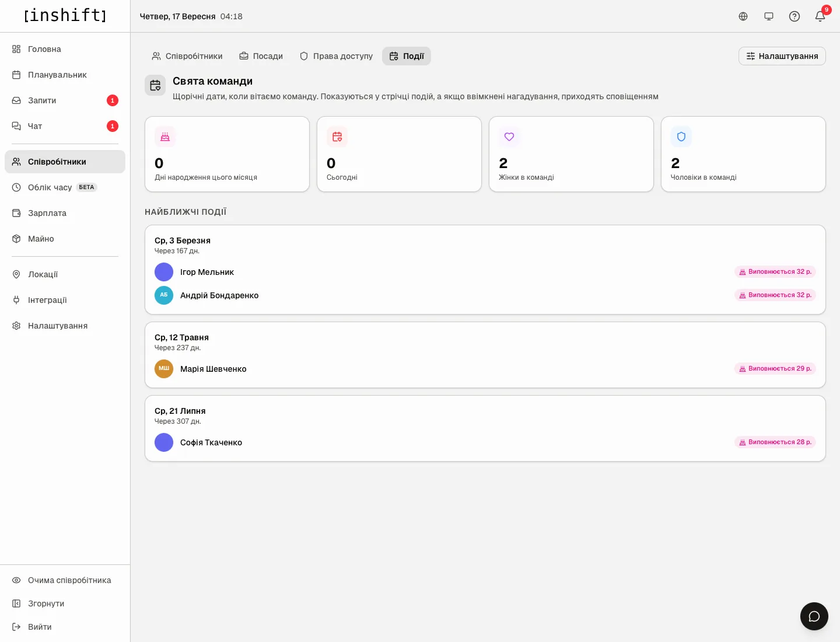This screenshot has width=840, height=642.
Task: Collapse sidebar with Згорнути
Action: [65, 603]
